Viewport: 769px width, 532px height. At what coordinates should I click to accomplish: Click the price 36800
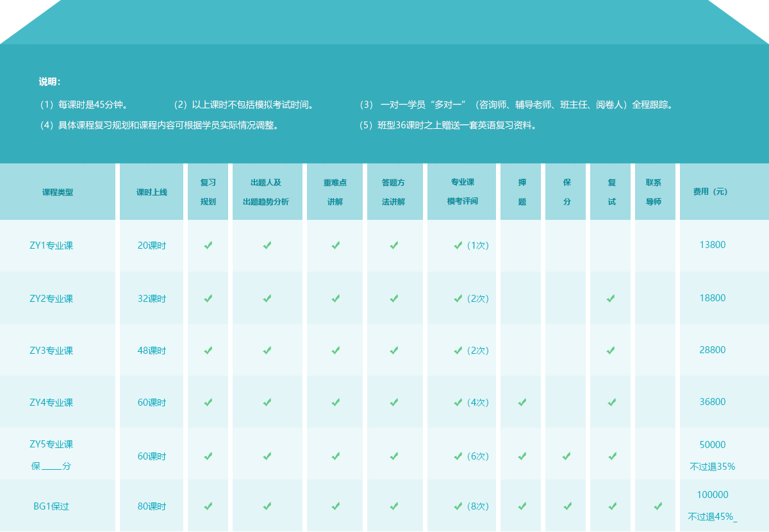click(713, 402)
